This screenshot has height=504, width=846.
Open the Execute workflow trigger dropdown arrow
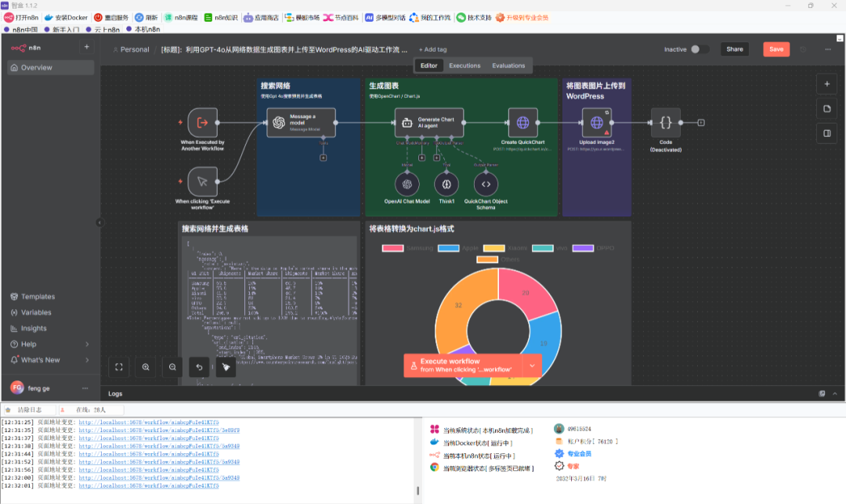(x=532, y=365)
